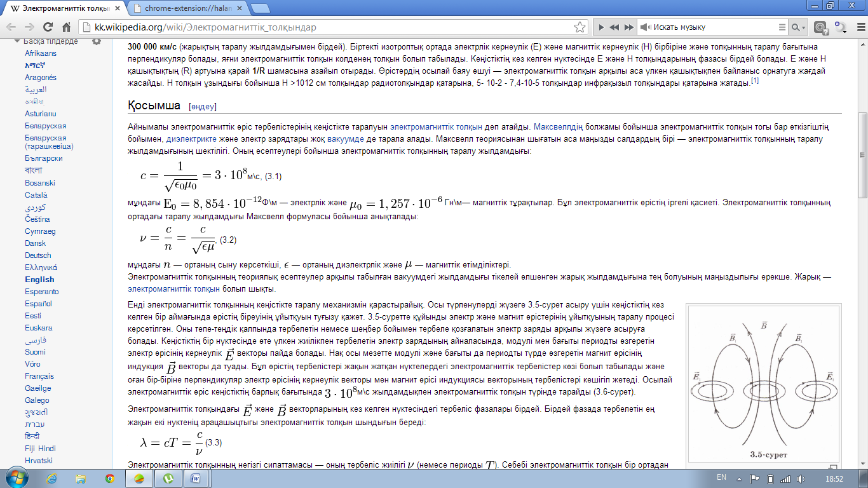Switch to the chrome-extension://halan tab
This screenshot has height=488, width=868.
pyautogui.click(x=187, y=9)
